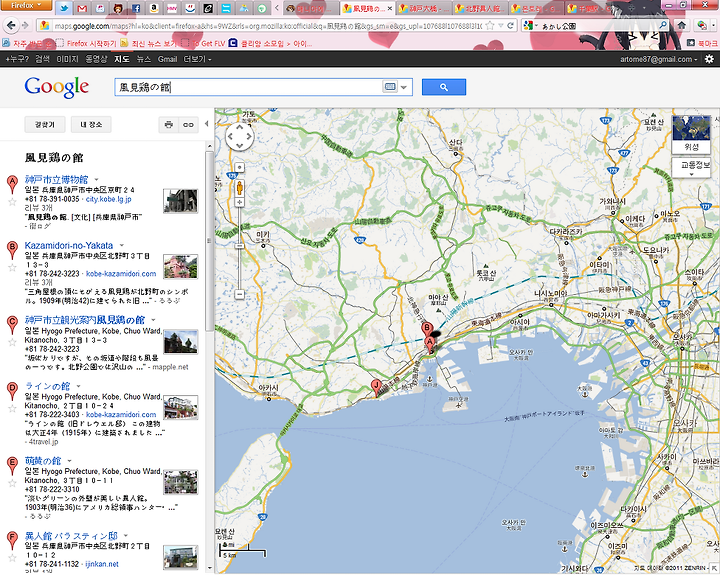Star the Kazamidori-no-Yakata result
Viewport: 720px width, 575px height.
[x=12, y=267]
